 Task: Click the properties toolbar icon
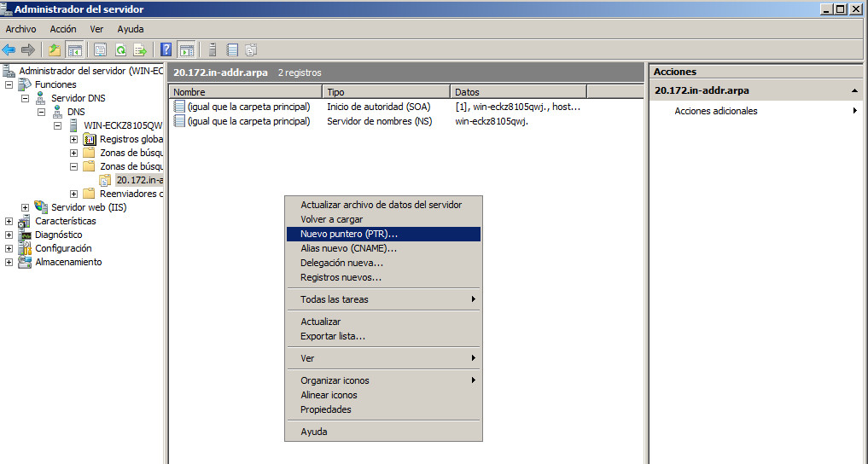pos(101,49)
